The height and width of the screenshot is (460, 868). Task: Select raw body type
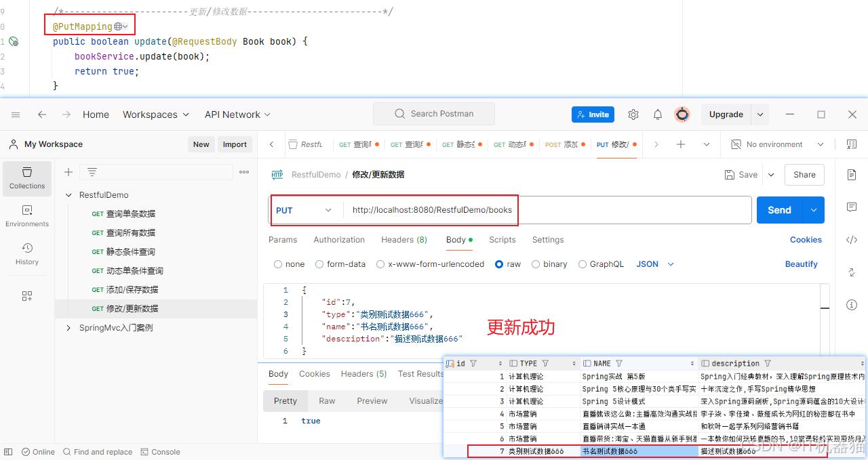coord(508,264)
